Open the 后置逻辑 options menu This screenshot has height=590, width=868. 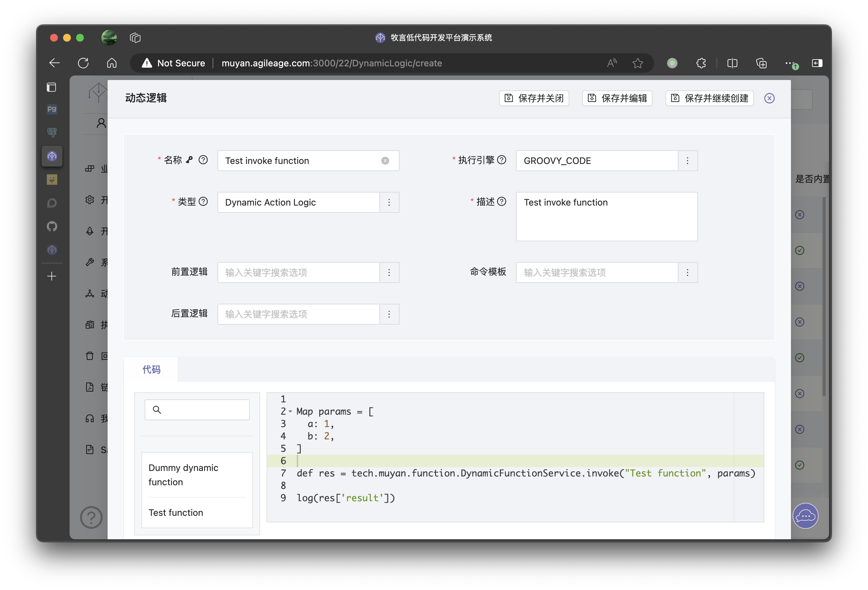point(389,314)
